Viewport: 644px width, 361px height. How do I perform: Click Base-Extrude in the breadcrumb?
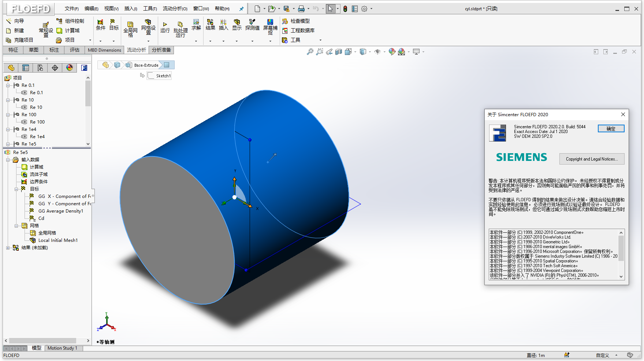point(146,65)
